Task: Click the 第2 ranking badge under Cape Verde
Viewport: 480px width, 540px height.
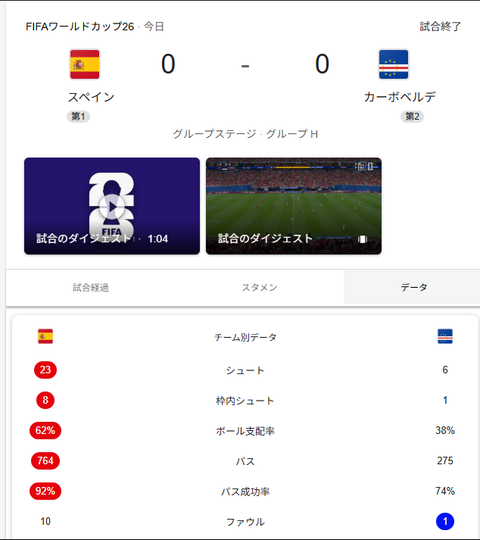Action: click(x=412, y=116)
